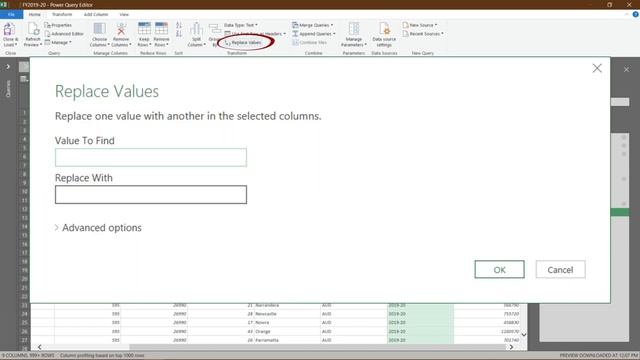Click the Refresh Preview icon
This screenshot has height=360, width=640.
[x=33, y=30]
